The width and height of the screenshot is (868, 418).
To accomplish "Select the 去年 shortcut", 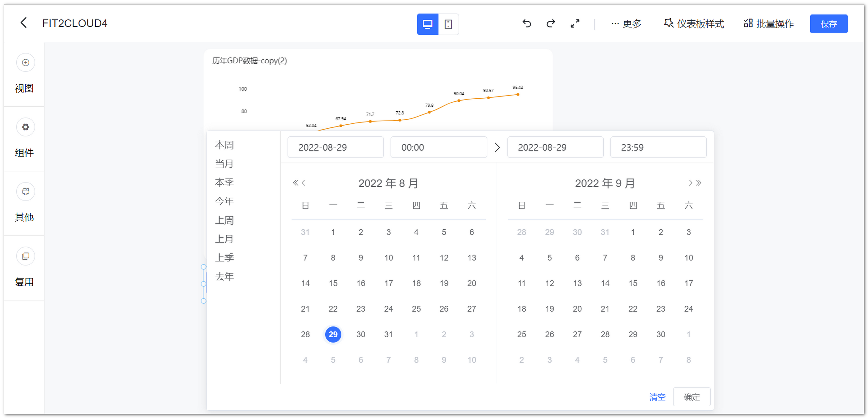I will pos(224,276).
